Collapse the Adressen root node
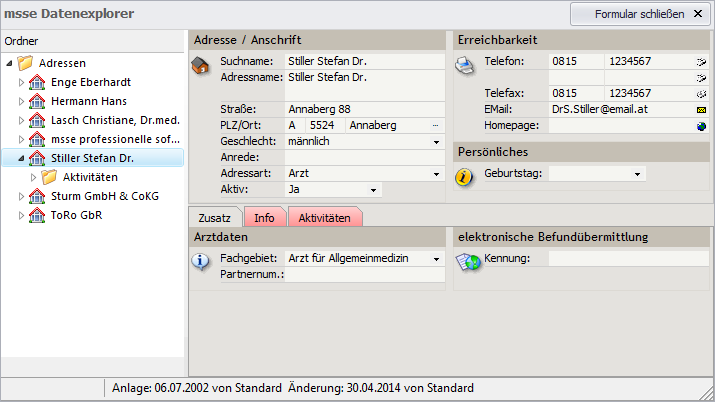 point(9,63)
